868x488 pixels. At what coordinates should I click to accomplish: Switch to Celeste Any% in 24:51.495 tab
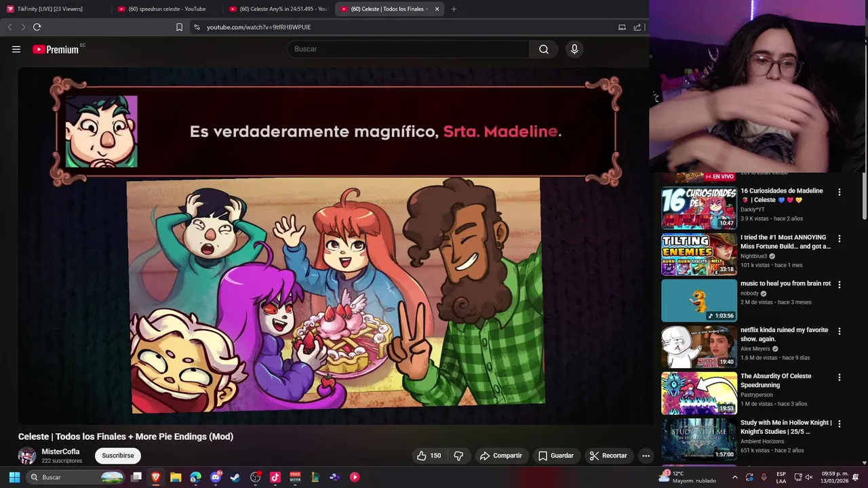tap(278, 9)
